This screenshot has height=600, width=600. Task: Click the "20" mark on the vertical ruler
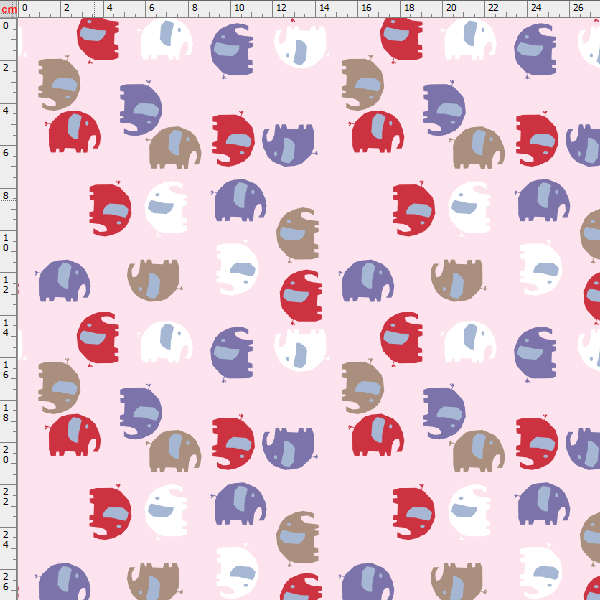pos(6,454)
